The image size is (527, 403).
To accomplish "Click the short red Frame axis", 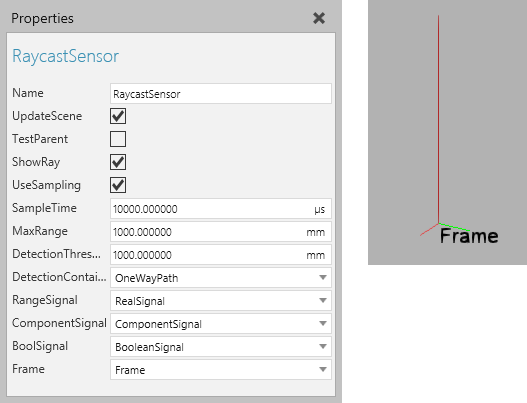I will point(429,229).
